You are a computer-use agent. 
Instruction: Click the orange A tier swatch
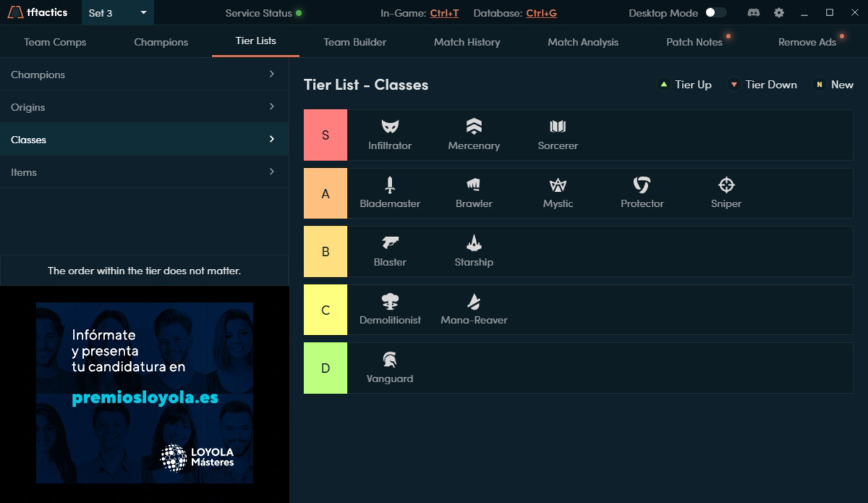[325, 193]
